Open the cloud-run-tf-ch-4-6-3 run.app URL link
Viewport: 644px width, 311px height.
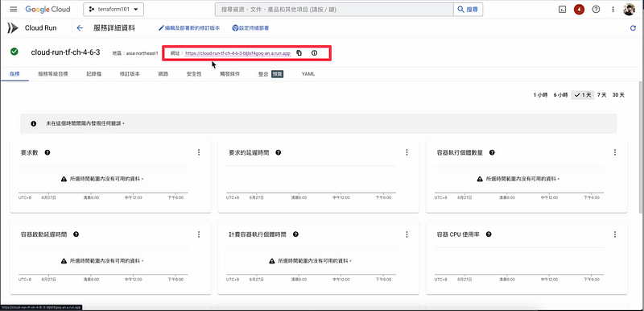[237, 53]
